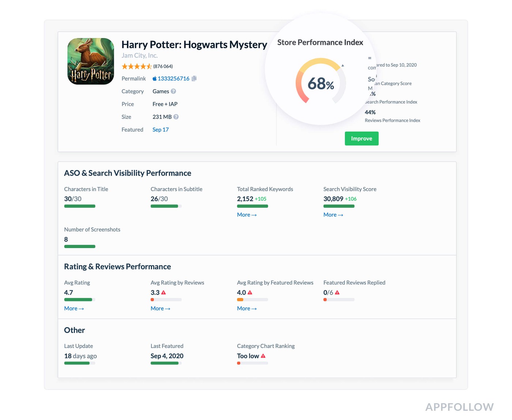Click warning icon beside Avg Rating by Featured Reviews
The width and height of the screenshot is (512, 420).
tap(250, 292)
